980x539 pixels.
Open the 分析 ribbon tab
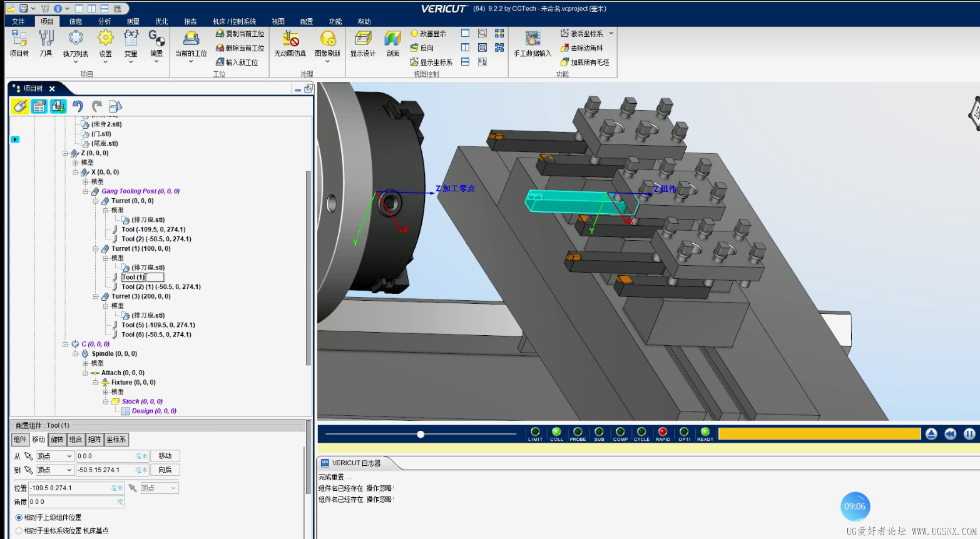tap(105, 21)
